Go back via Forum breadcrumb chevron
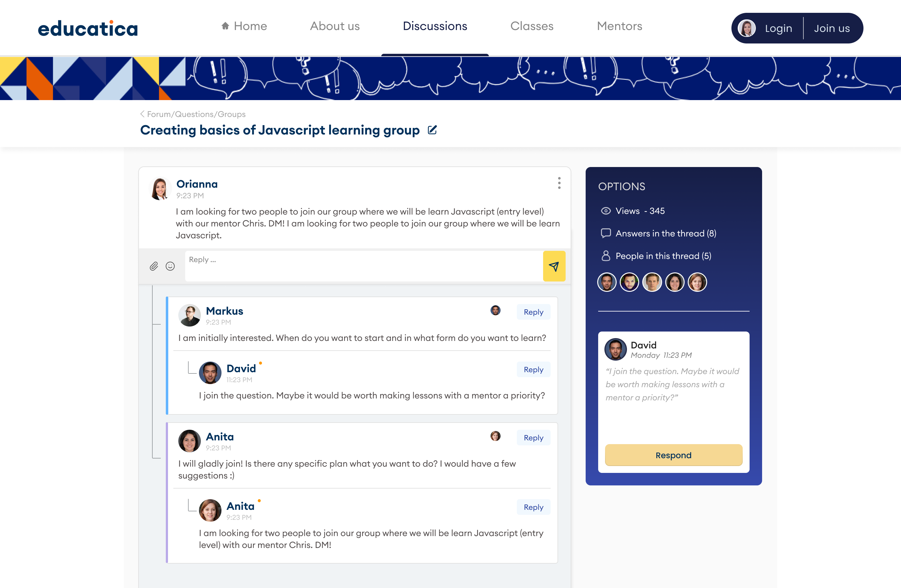Image resolution: width=901 pixels, height=588 pixels. tap(142, 114)
